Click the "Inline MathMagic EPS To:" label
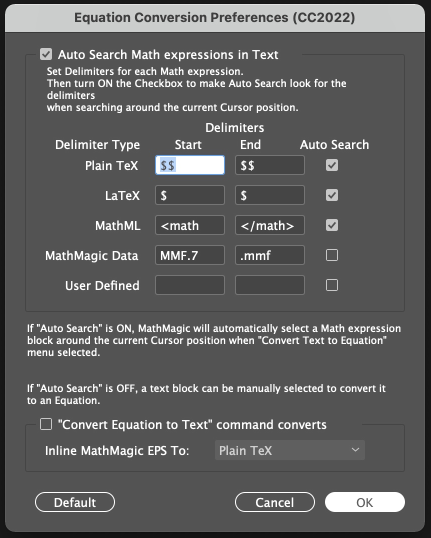The image size is (431, 538). [117, 451]
